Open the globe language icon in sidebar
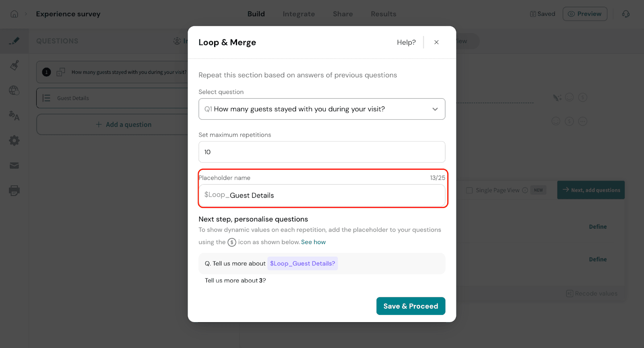Viewport: 644px width, 348px height. point(14,91)
